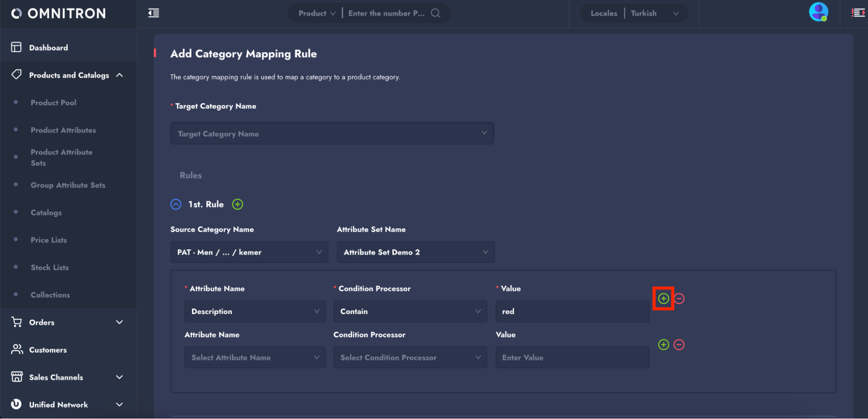The height and width of the screenshot is (419, 868).
Task: Remove the second condition row with red minus
Action: pos(679,345)
